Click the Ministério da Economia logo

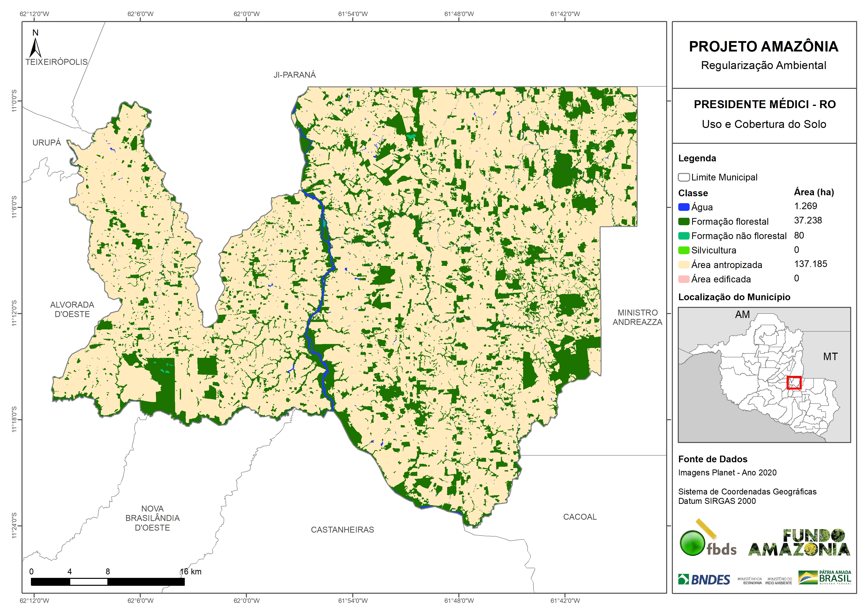coord(750,581)
